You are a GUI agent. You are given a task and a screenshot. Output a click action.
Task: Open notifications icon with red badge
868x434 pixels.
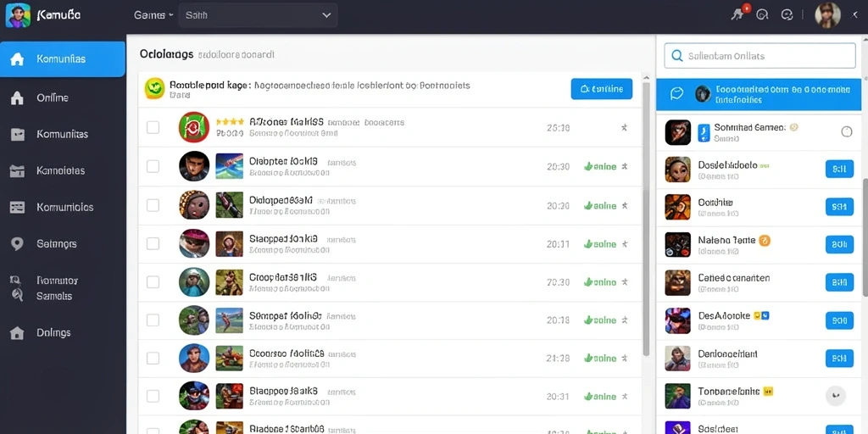(739, 14)
